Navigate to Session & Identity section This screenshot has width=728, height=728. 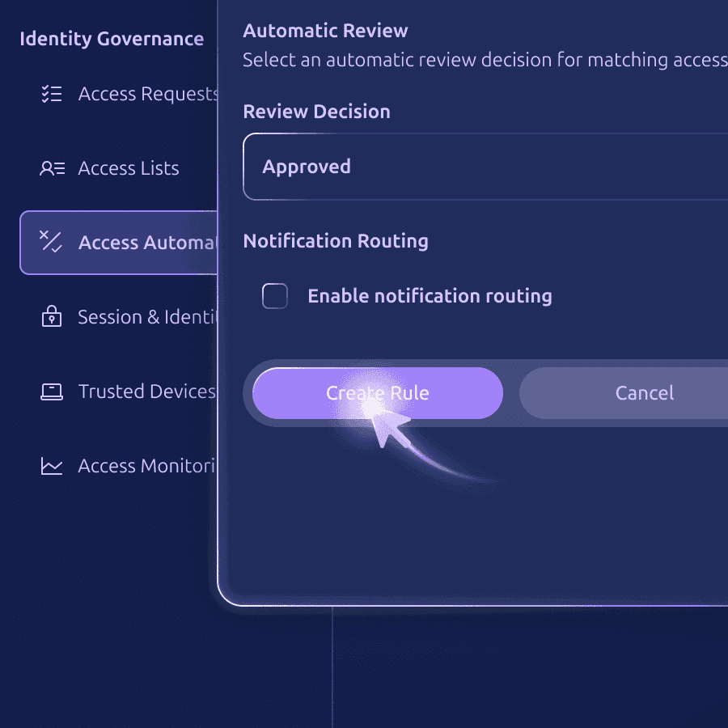pos(146,317)
